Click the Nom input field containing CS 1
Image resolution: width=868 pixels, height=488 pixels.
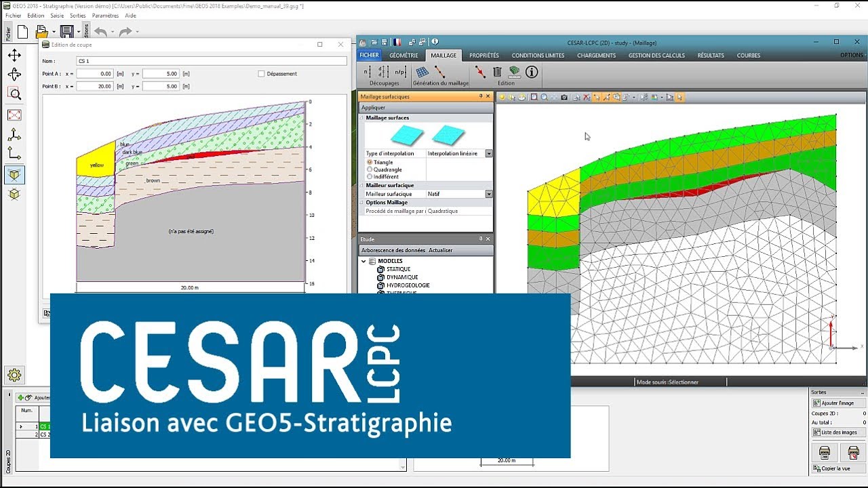[212, 61]
